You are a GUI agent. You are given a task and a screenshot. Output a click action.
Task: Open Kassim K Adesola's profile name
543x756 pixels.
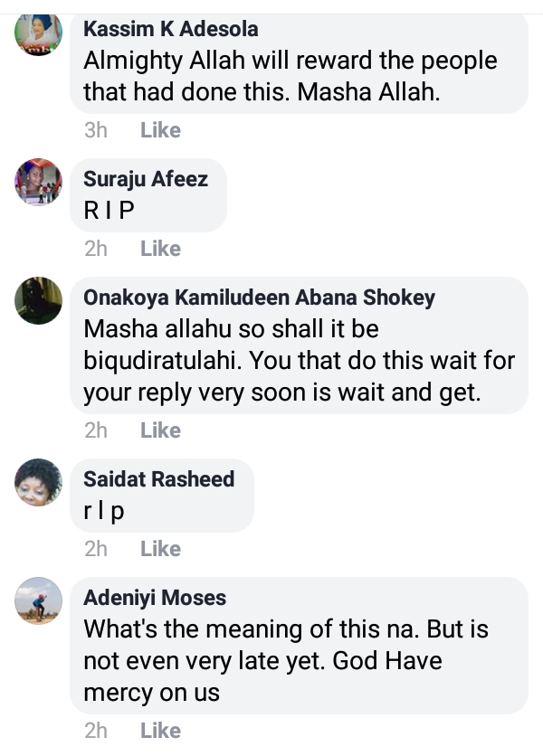click(170, 29)
